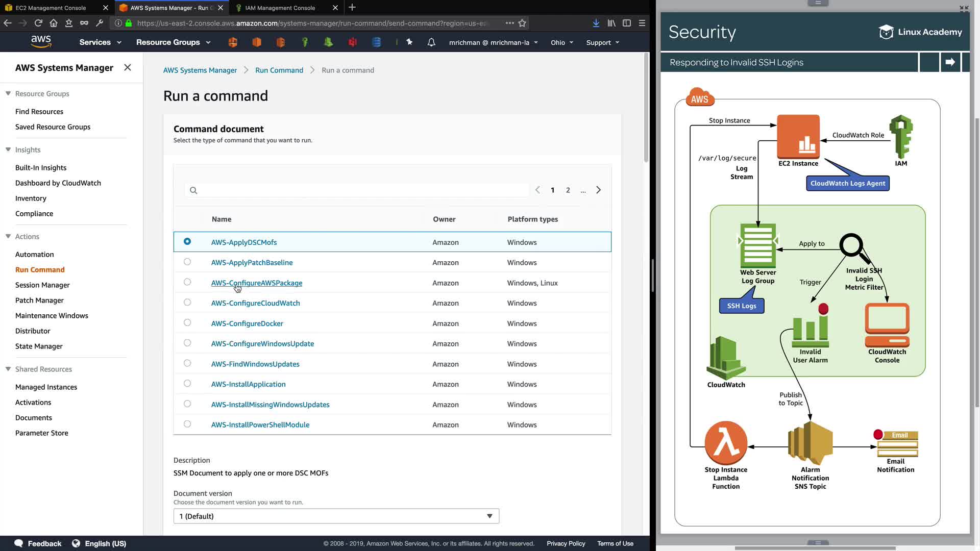The height and width of the screenshot is (551, 980).
Task: Choose the AWS-InstallApplication radio button
Action: click(187, 384)
